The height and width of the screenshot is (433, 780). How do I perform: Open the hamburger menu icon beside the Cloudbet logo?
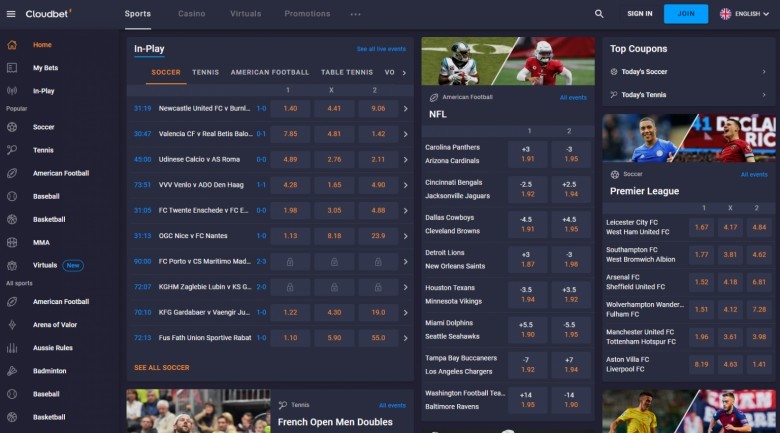(11, 14)
